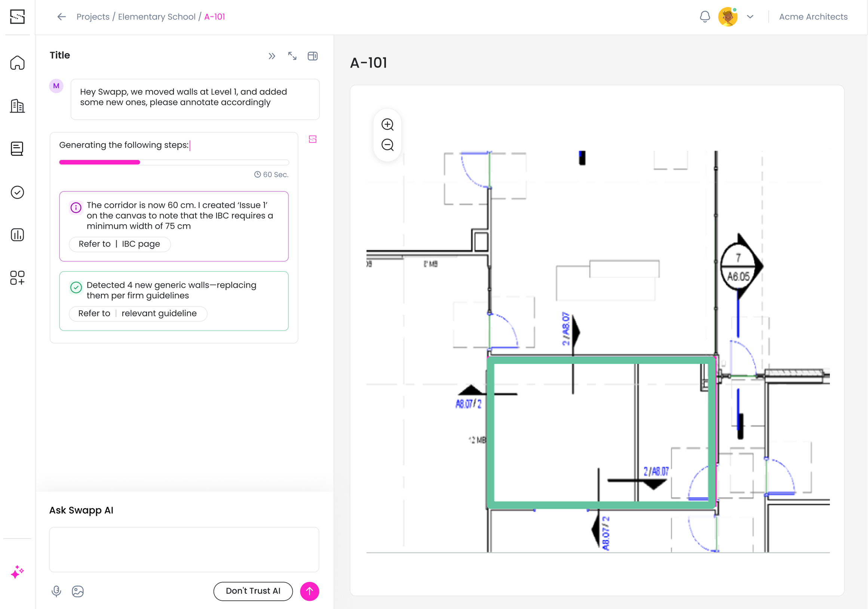Click the 2/A8.07 callout above the highlighted room
868x609 pixels.
pyautogui.click(x=565, y=329)
